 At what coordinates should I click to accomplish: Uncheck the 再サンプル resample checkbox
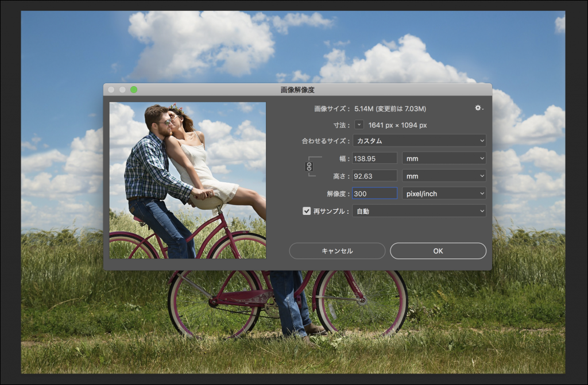point(305,210)
